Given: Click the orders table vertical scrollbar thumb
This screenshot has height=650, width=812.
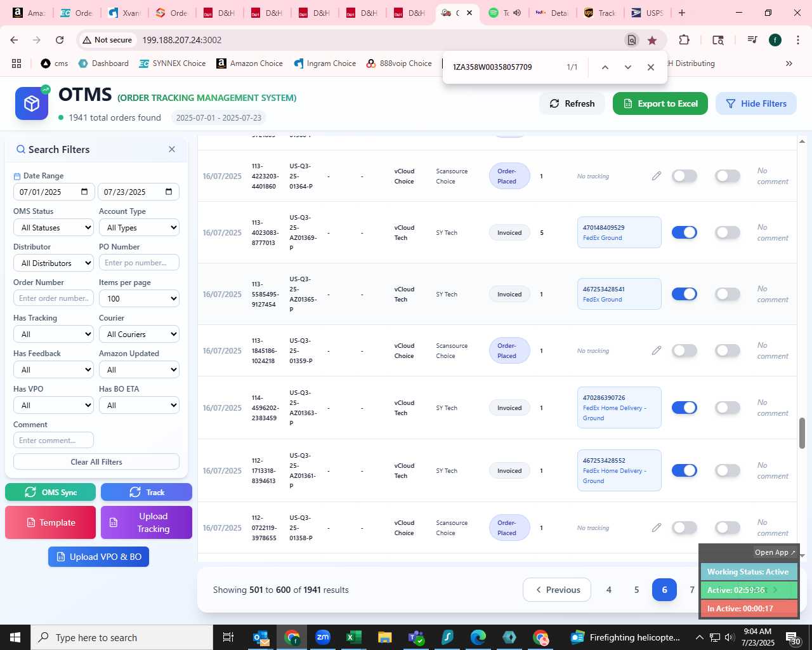Looking at the screenshot, I should [802, 433].
